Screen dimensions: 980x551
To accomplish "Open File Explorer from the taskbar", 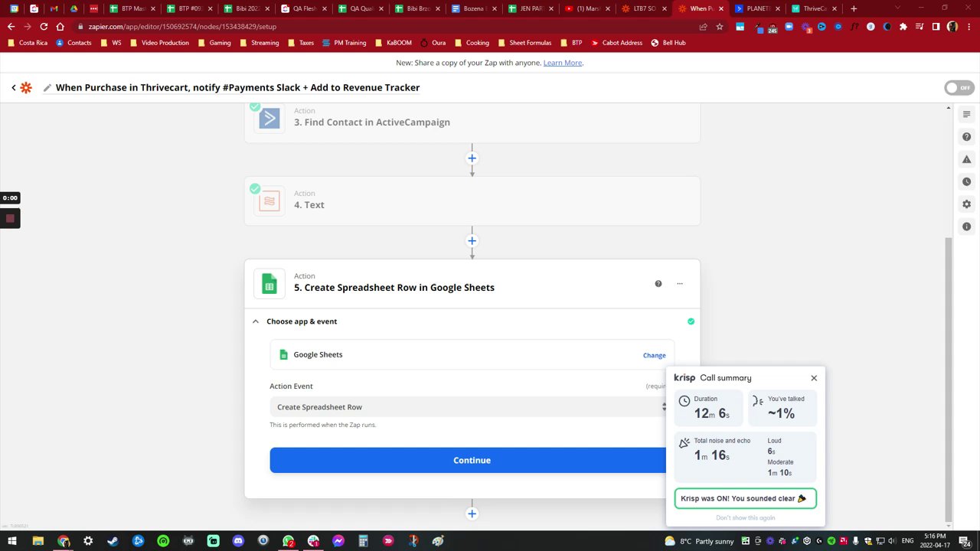I will click(x=38, y=541).
